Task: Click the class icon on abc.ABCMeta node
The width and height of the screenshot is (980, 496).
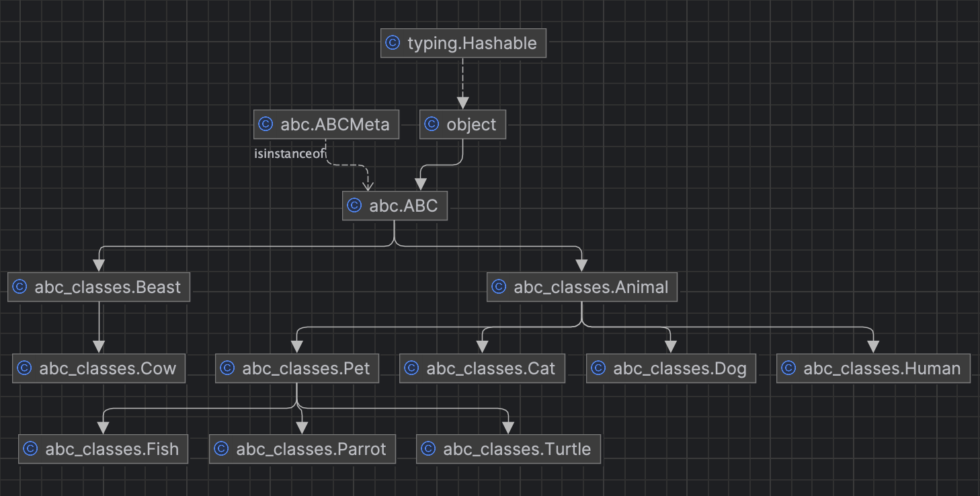Action: click(265, 124)
